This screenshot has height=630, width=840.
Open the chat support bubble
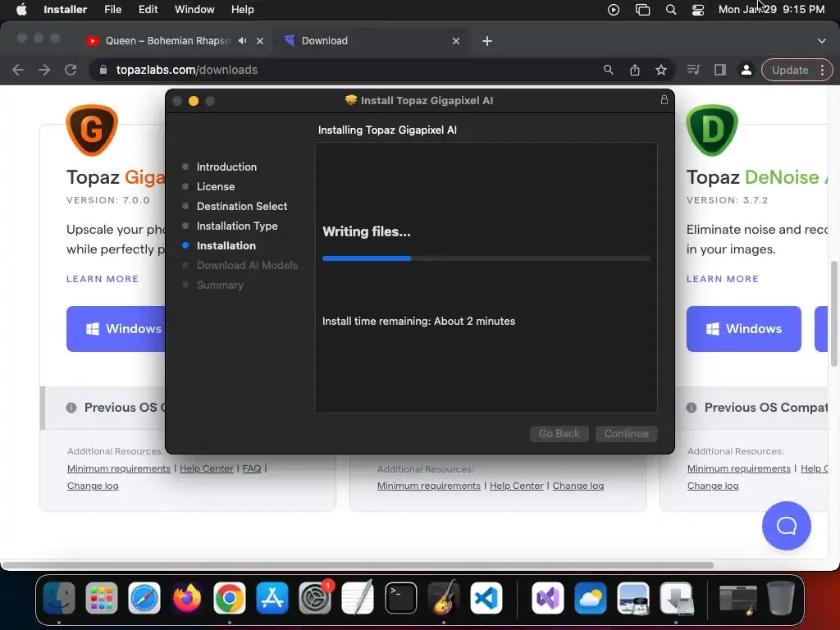(786, 526)
